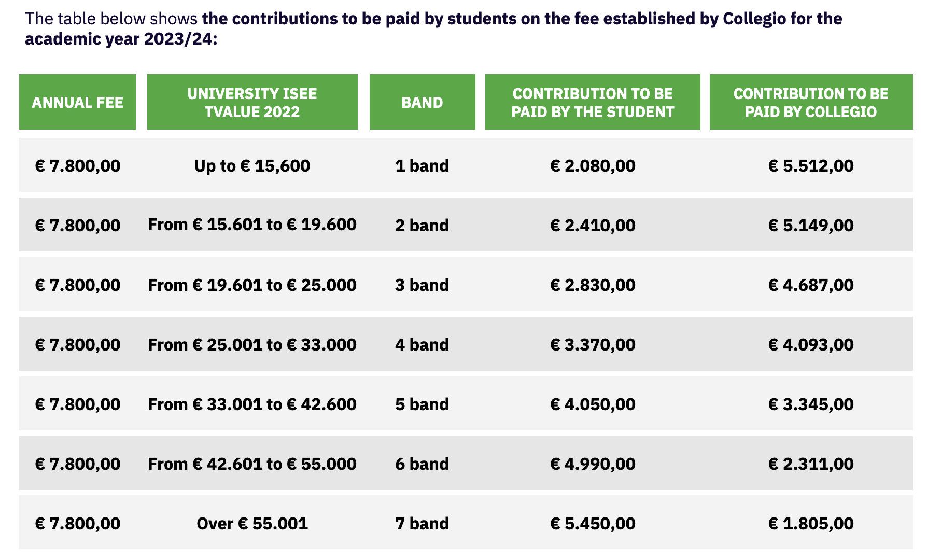927x560 pixels.
Task: Click the '7 band' cell
Action: pyautogui.click(x=422, y=523)
